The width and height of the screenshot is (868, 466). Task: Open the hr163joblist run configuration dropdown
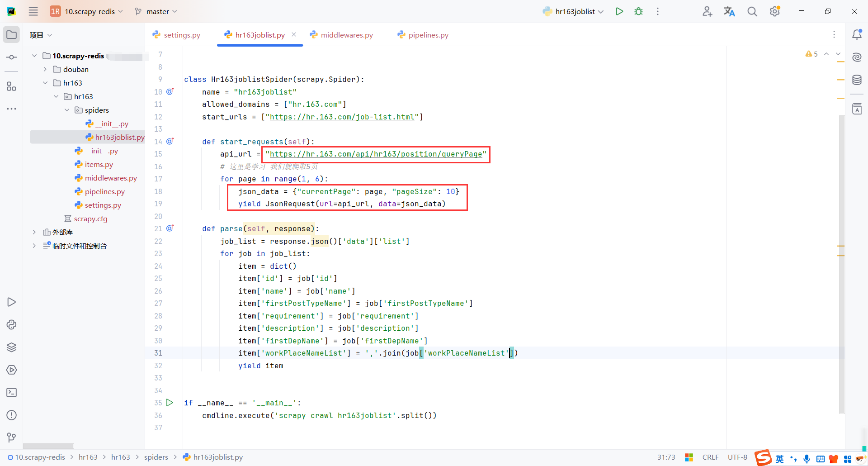click(573, 11)
